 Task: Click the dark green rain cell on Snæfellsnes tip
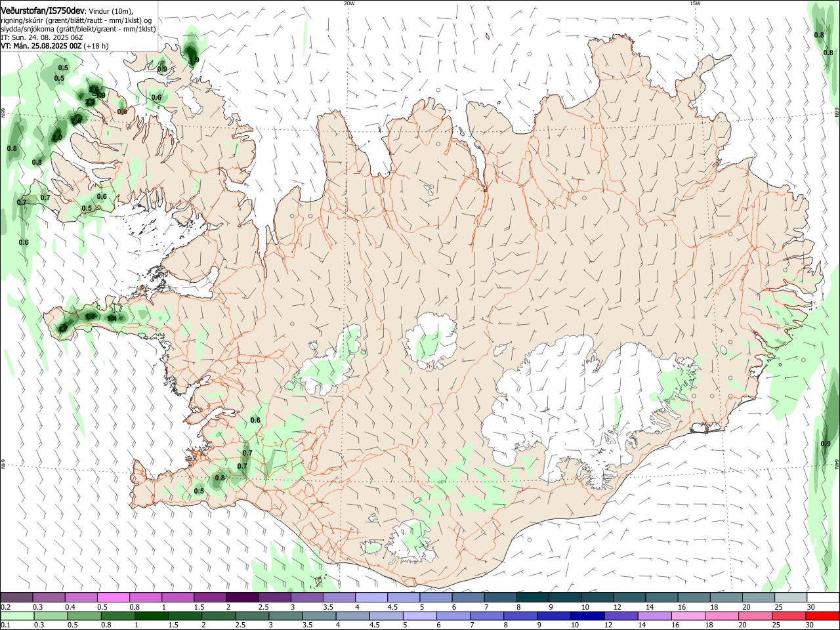coord(63,327)
